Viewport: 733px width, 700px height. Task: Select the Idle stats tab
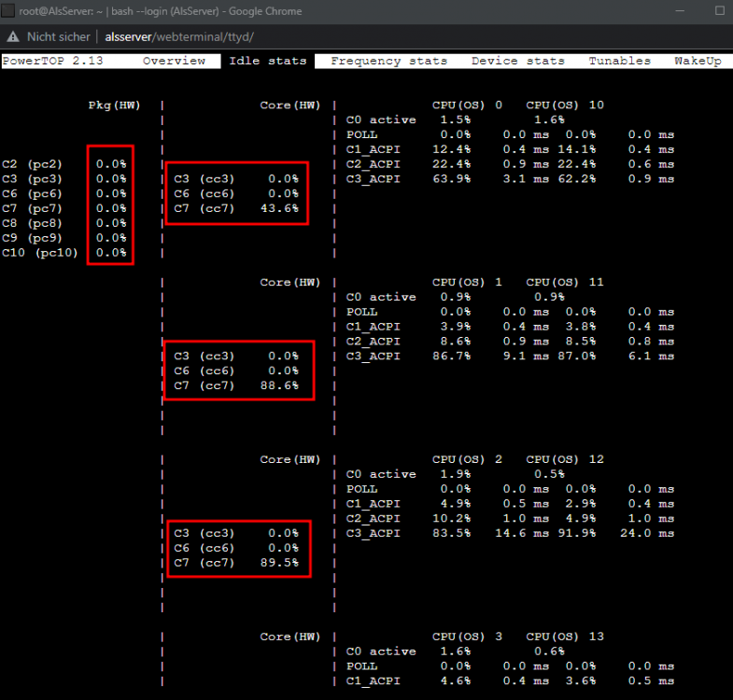[x=268, y=61]
